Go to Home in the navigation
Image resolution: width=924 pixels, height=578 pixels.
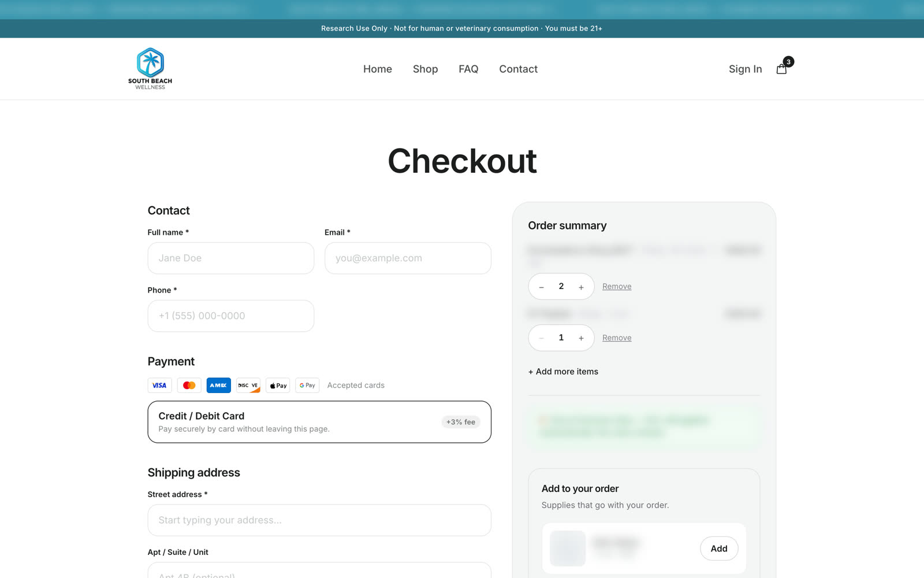378,69
